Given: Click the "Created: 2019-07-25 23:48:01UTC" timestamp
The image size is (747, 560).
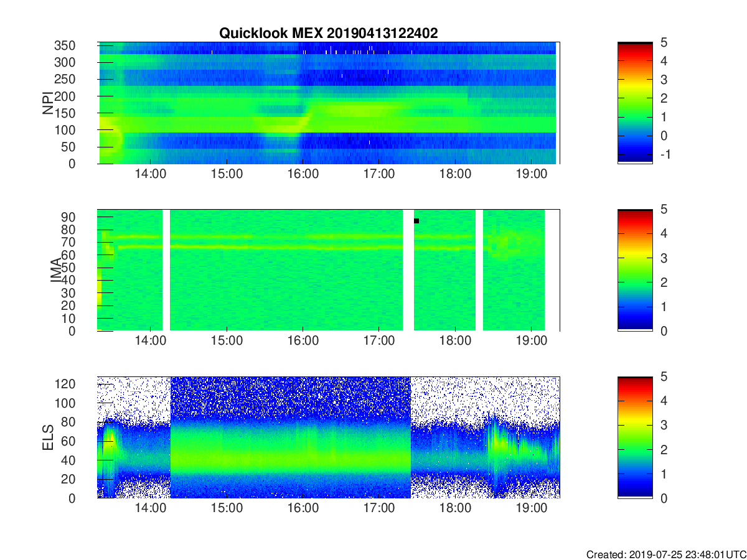Looking at the screenshot, I should [665, 554].
